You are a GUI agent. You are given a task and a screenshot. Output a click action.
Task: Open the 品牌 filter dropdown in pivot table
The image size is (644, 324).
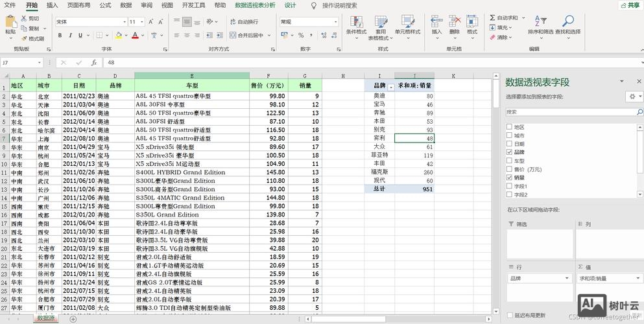tap(390, 86)
